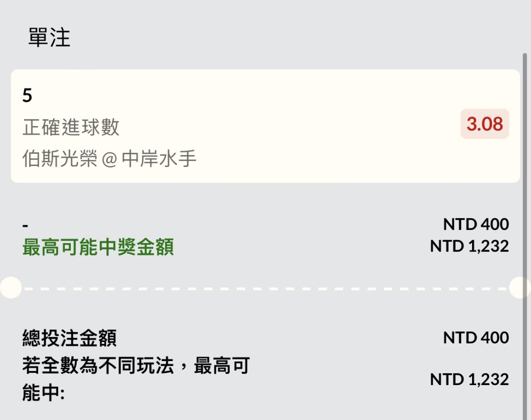Screen dimensions: 531x420
Task: Open the 伯斯光榮 team name
Action: 59,159
